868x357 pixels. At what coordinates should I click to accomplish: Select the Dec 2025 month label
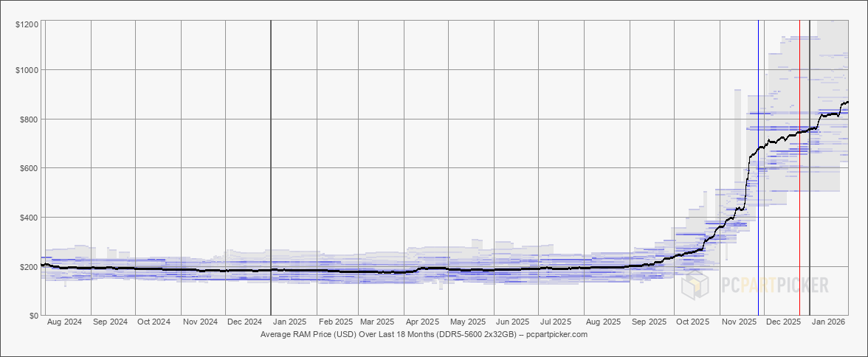pos(782,322)
